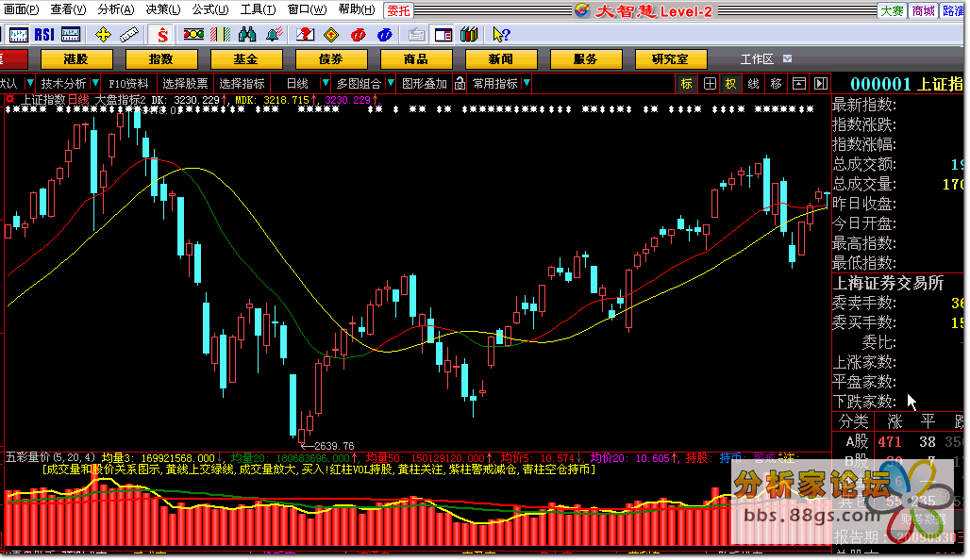Viewport: 970px width, 560px height.
Task: Open the 港股 section button
Action: click(76, 59)
